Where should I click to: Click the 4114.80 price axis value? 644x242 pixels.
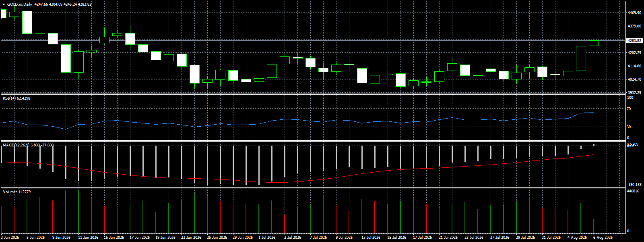pos(634,66)
